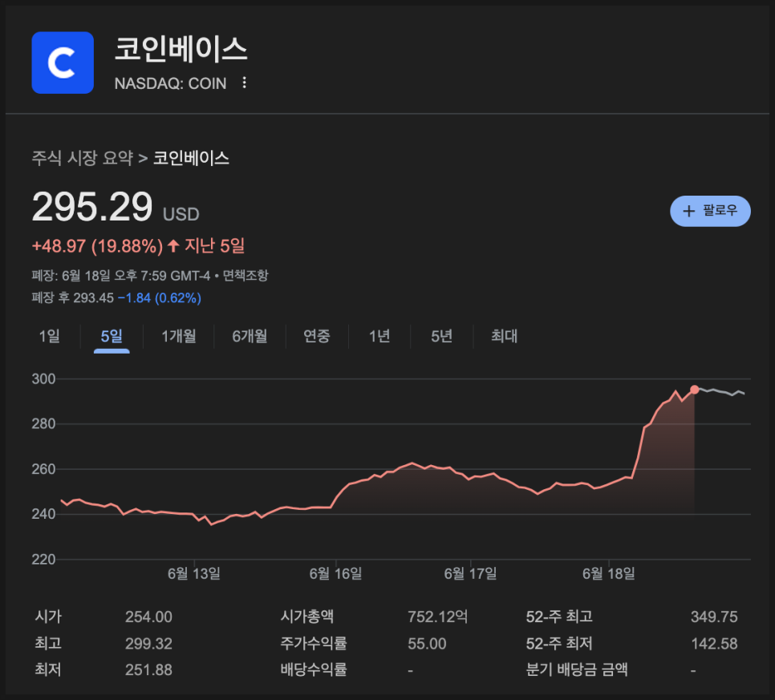This screenshot has height=700, width=775.
Task: Click the 6월 16일 date label
Action: point(335,573)
